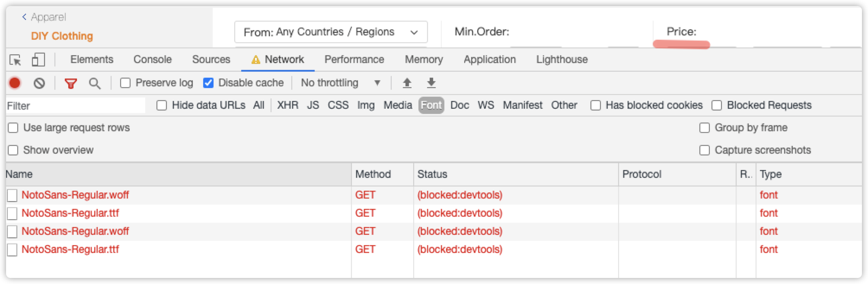Image resolution: width=868 pixels, height=284 pixels.
Task: Stop recording network log (red dot)
Action: [x=15, y=83]
